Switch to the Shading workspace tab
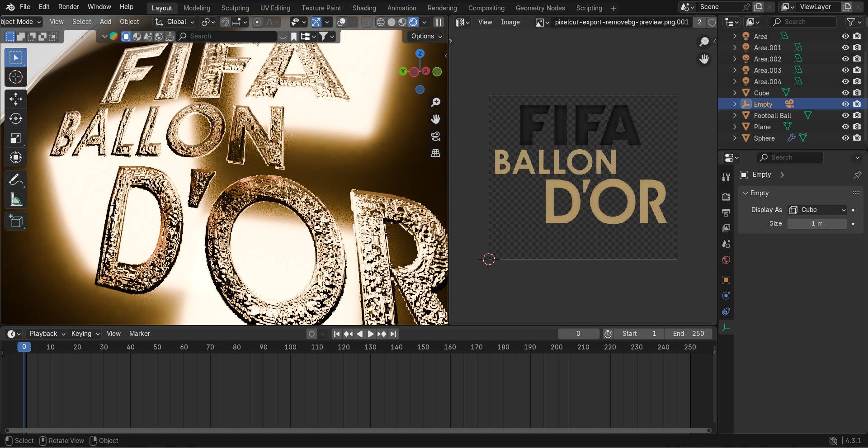The width and height of the screenshot is (868, 448). coord(364,8)
